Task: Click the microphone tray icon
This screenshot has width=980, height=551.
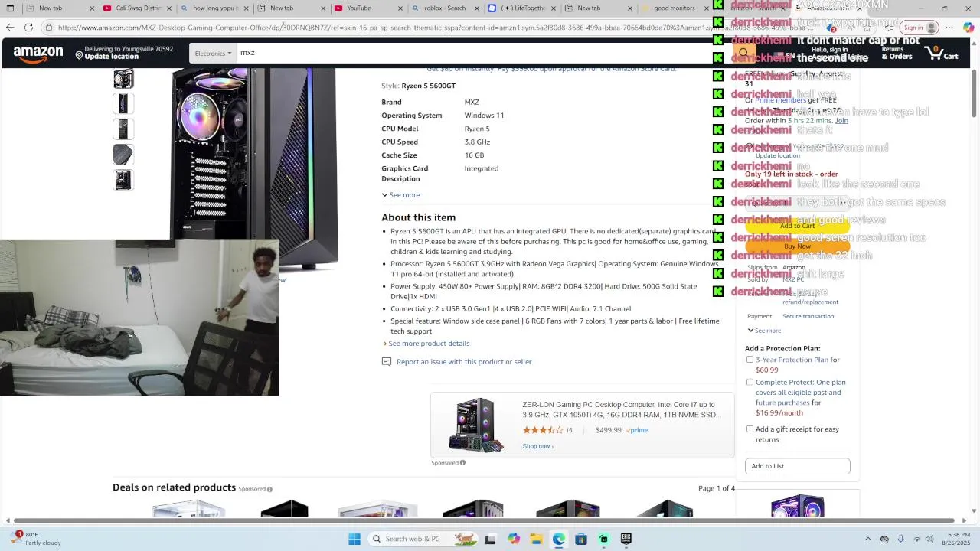Action: 900,539
